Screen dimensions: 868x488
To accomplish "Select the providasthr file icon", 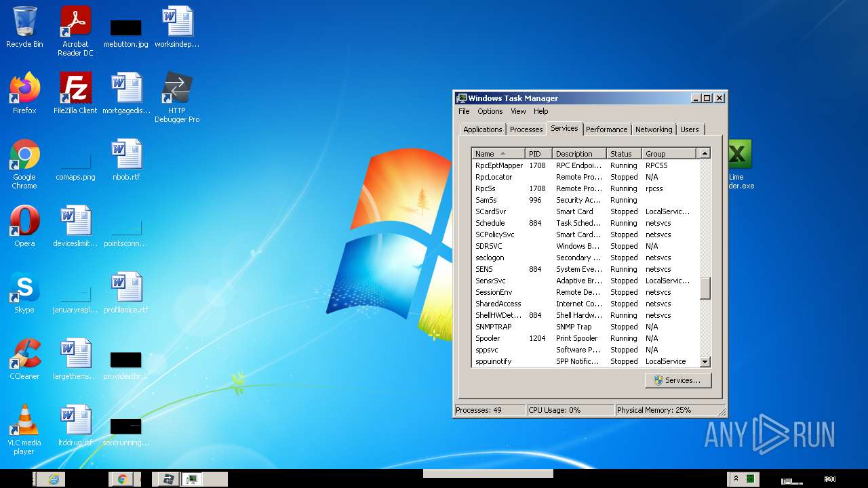I will 126,365.
